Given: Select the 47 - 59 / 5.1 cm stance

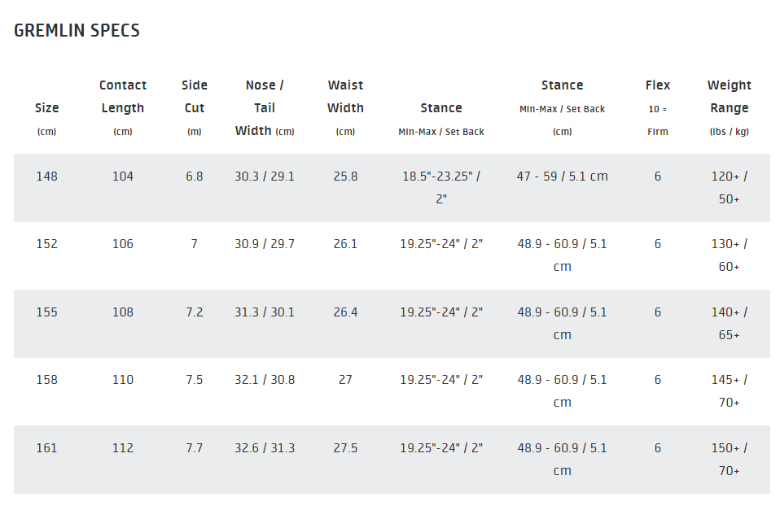Looking at the screenshot, I should point(562,177).
